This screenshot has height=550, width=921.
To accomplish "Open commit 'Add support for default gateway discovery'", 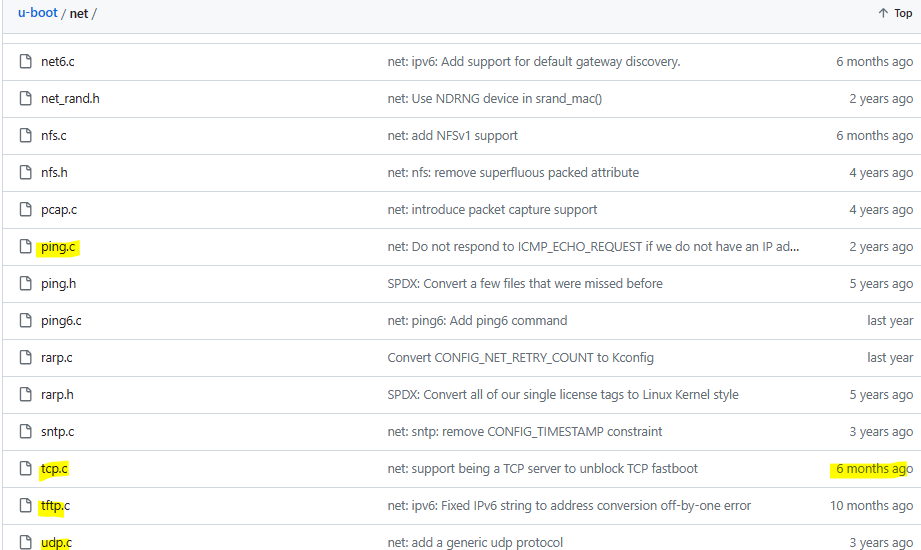I will tap(533, 62).
